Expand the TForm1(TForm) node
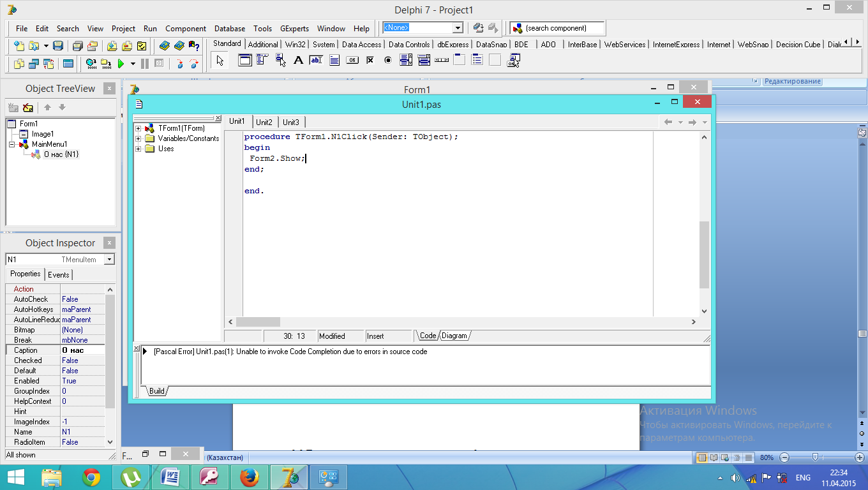This screenshot has width=868, height=490. point(138,128)
